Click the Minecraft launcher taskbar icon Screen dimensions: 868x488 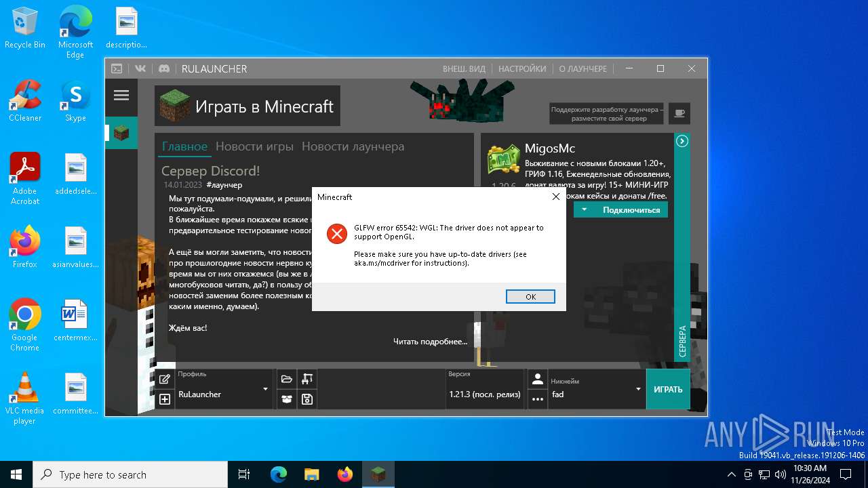click(x=378, y=474)
